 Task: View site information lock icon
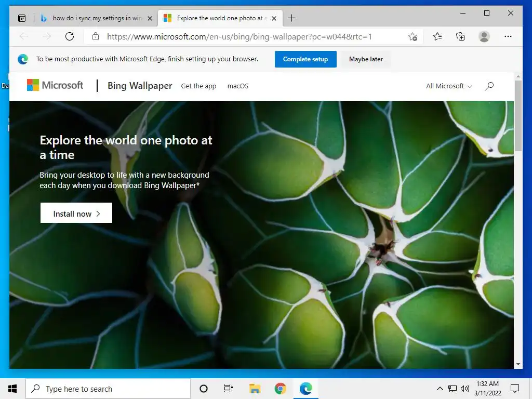96,36
